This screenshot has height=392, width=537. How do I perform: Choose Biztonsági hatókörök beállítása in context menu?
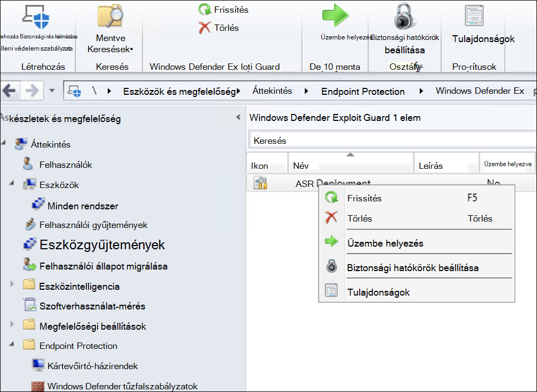(417, 267)
